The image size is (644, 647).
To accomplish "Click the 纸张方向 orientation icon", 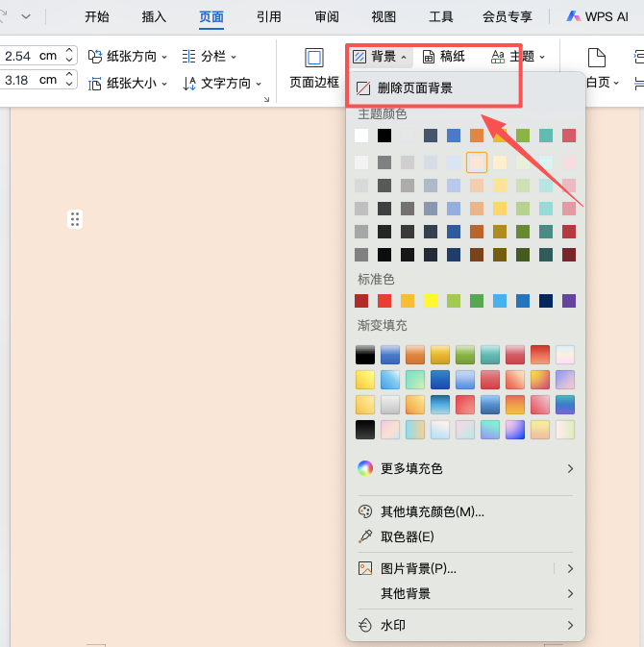I will point(95,57).
